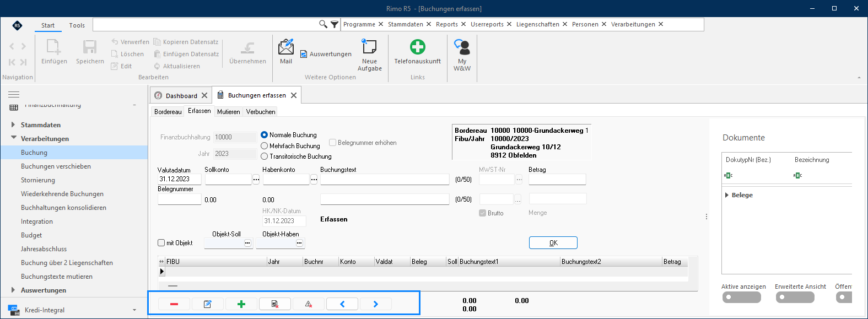The width and height of the screenshot is (868, 319).
Task: Click the Löschen ribbon item
Action: tap(127, 54)
